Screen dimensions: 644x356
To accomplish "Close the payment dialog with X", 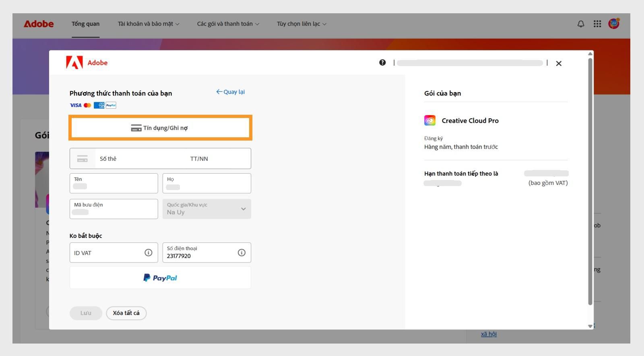I will (559, 63).
